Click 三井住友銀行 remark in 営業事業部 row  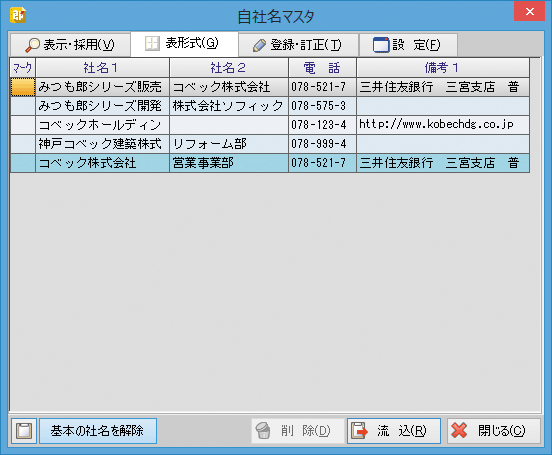(443, 163)
